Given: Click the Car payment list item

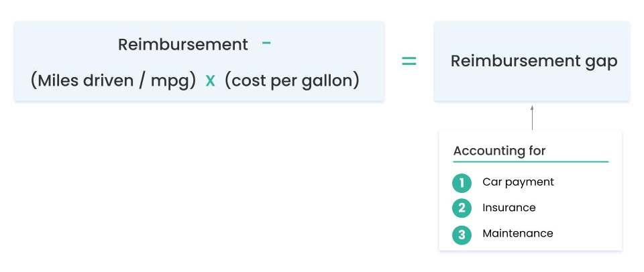Looking at the screenshot, I should click(518, 182).
